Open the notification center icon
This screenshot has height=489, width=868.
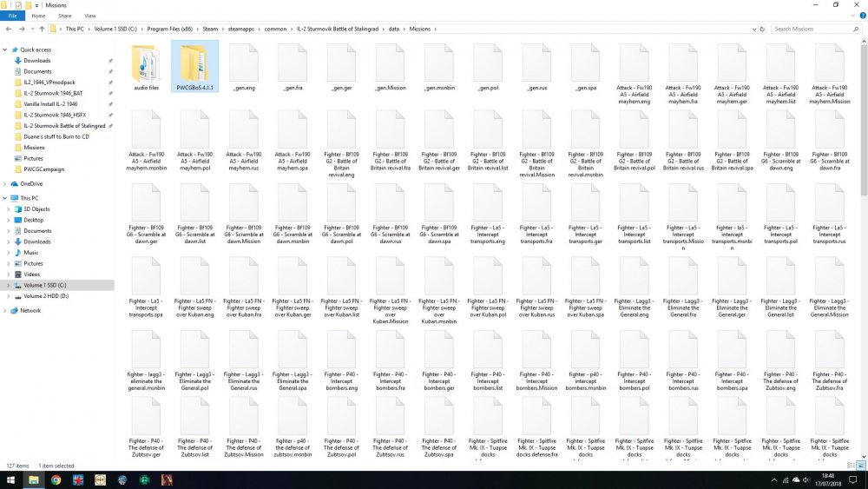tap(853, 480)
